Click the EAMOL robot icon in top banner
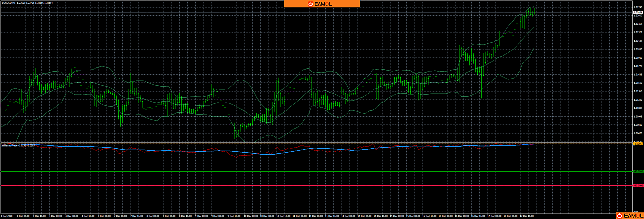The height and width of the screenshot is (219, 644). [310, 4]
